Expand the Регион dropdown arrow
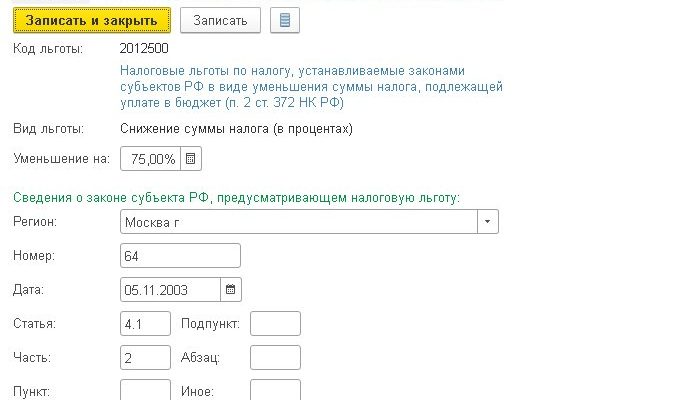This screenshot has width=683, height=400. (487, 221)
